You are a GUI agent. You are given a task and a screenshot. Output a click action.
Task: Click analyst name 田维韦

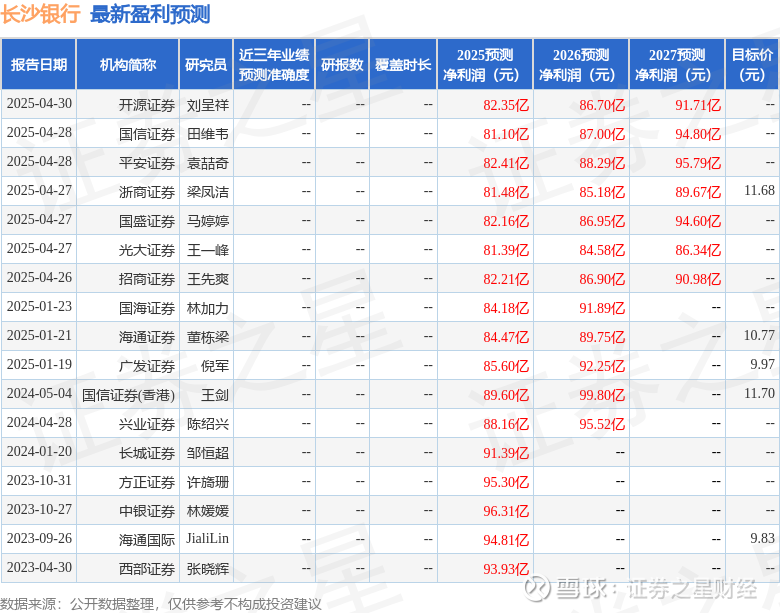207,134
